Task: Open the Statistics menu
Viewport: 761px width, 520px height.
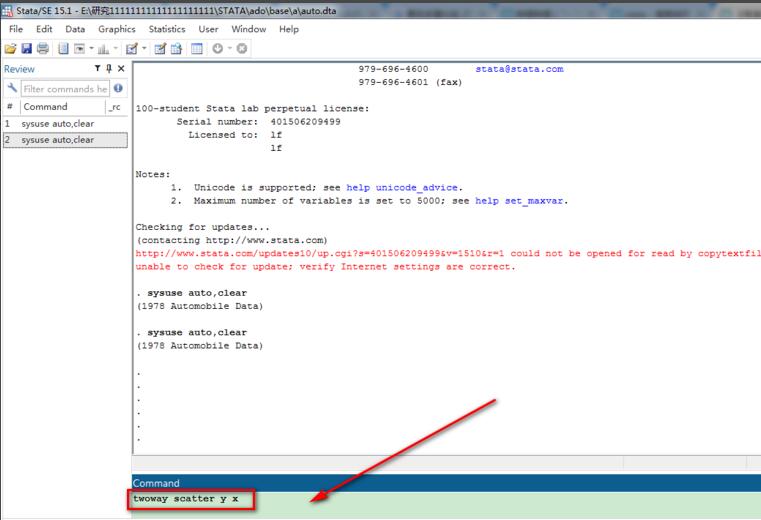Action: (167, 29)
